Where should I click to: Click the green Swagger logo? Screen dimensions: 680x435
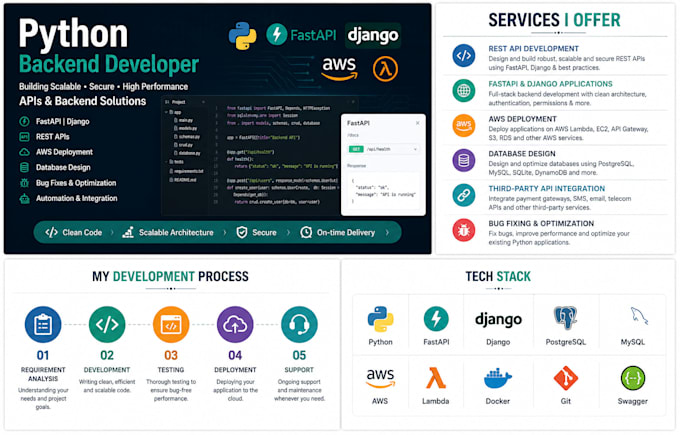633,378
